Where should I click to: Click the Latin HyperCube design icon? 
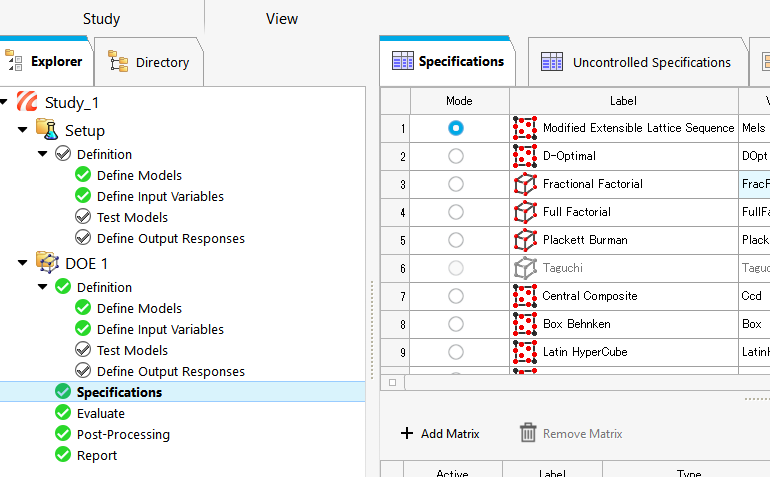click(524, 352)
